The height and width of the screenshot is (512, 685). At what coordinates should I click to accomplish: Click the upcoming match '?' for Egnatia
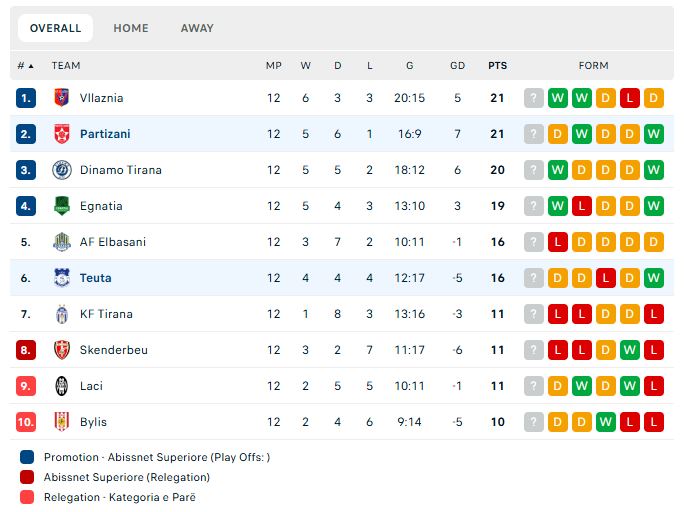coord(534,206)
